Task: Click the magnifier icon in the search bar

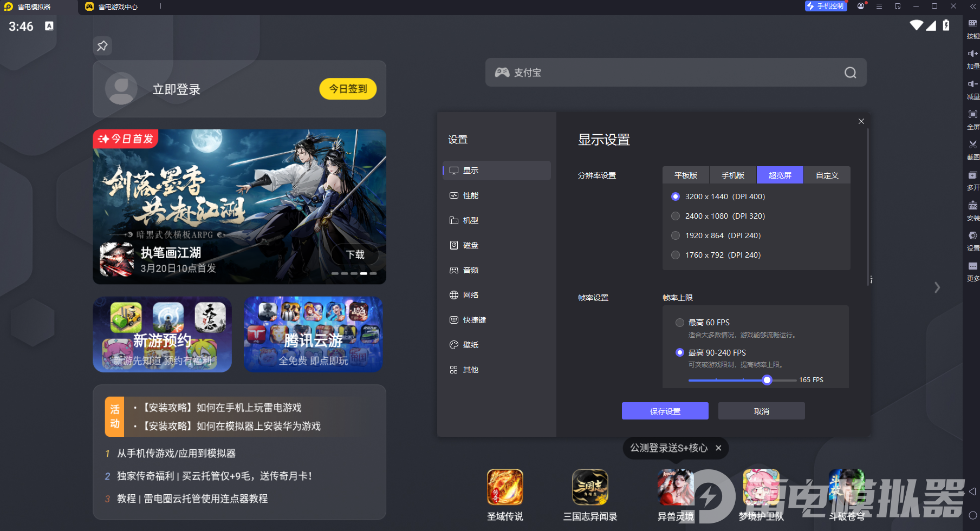Action: [851, 73]
